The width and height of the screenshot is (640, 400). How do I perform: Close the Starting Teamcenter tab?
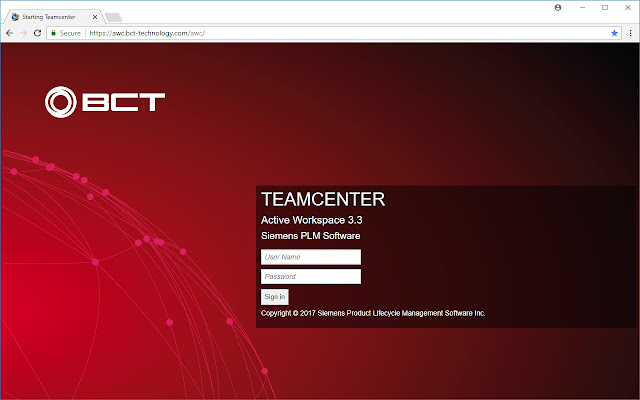pyautogui.click(x=95, y=17)
